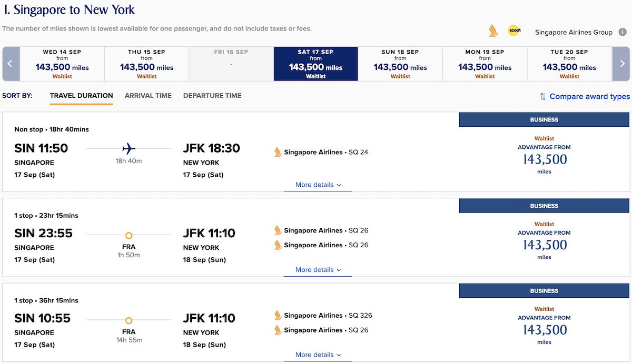Expand More details for SQ 24 flight
The height and width of the screenshot is (364, 632).
[x=318, y=185]
